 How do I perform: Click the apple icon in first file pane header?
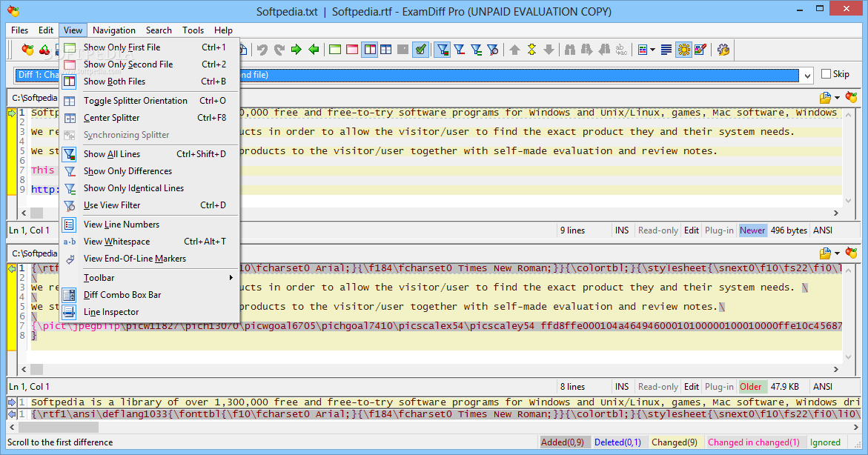pos(852,97)
